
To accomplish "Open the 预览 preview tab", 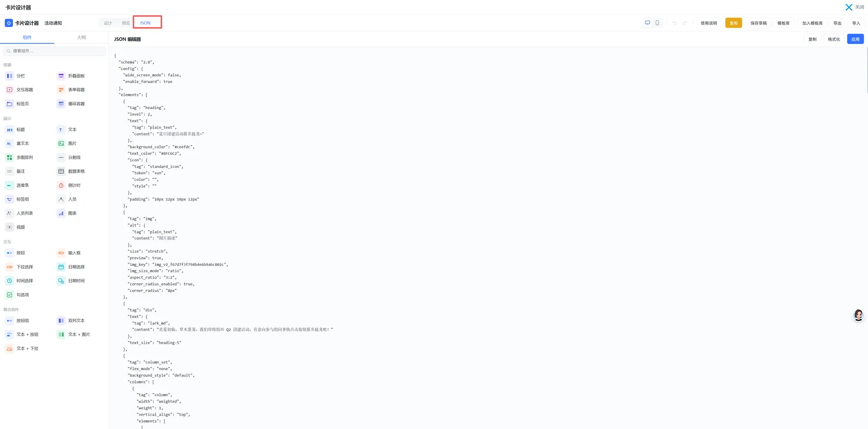I will (126, 23).
